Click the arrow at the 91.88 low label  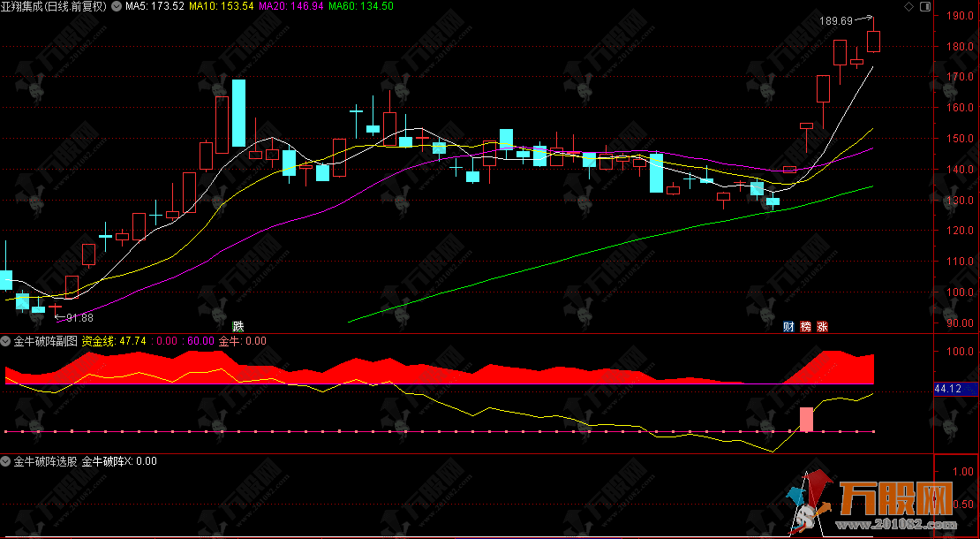pos(58,317)
